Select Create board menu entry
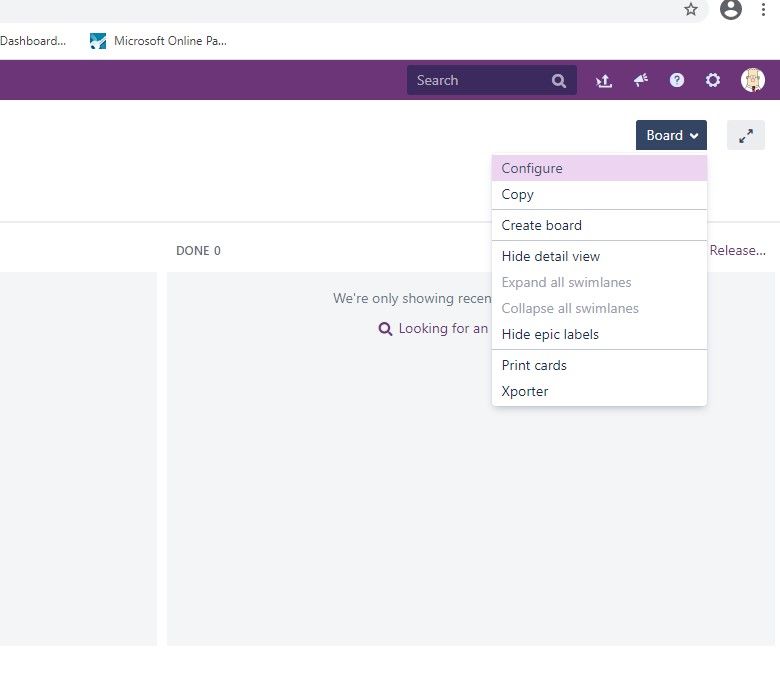Image resolution: width=780 pixels, height=683 pixels. coord(599,225)
